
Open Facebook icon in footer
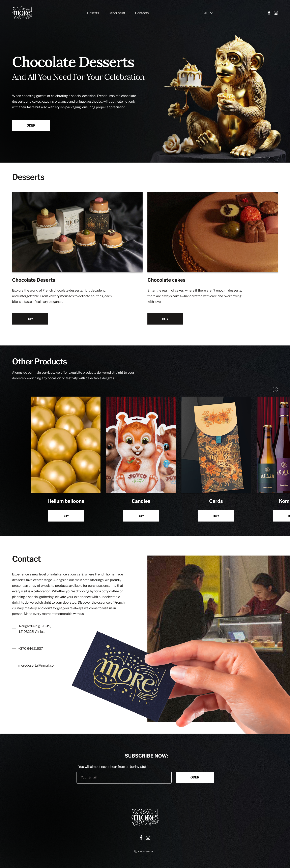click(x=141, y=838)
